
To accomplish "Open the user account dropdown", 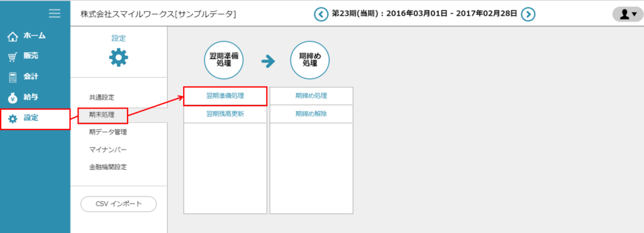I will point(628,14).
